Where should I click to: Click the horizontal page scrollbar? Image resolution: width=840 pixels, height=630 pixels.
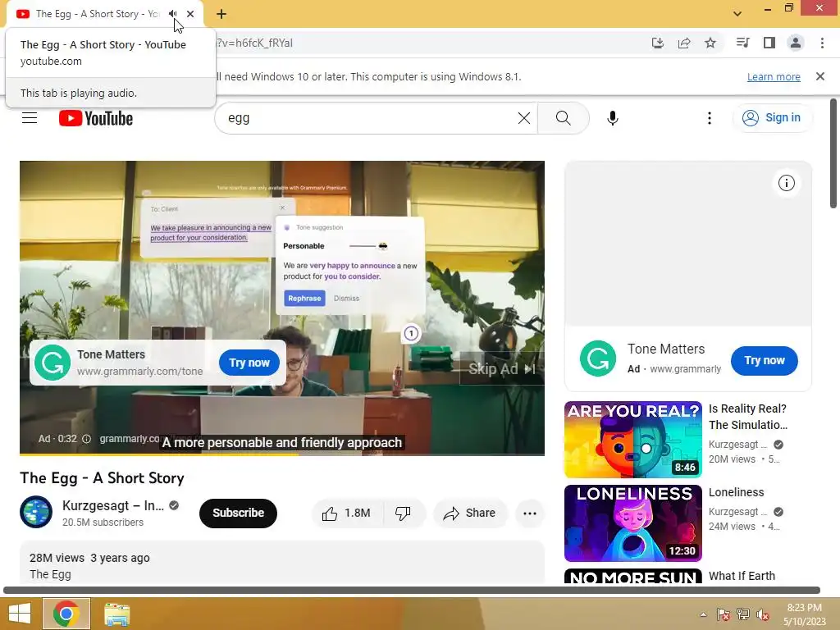point(412,591)
